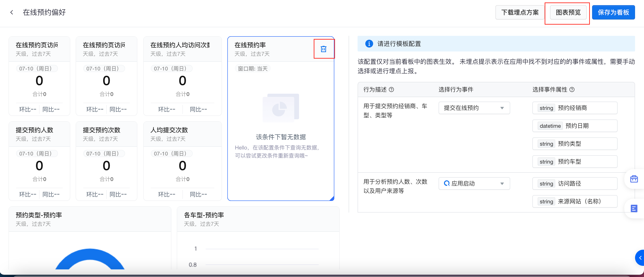644x277 pixels.
Task: Select the 预约车型 string attribute field
Action: pyautogui.click(x=574, y=162)
